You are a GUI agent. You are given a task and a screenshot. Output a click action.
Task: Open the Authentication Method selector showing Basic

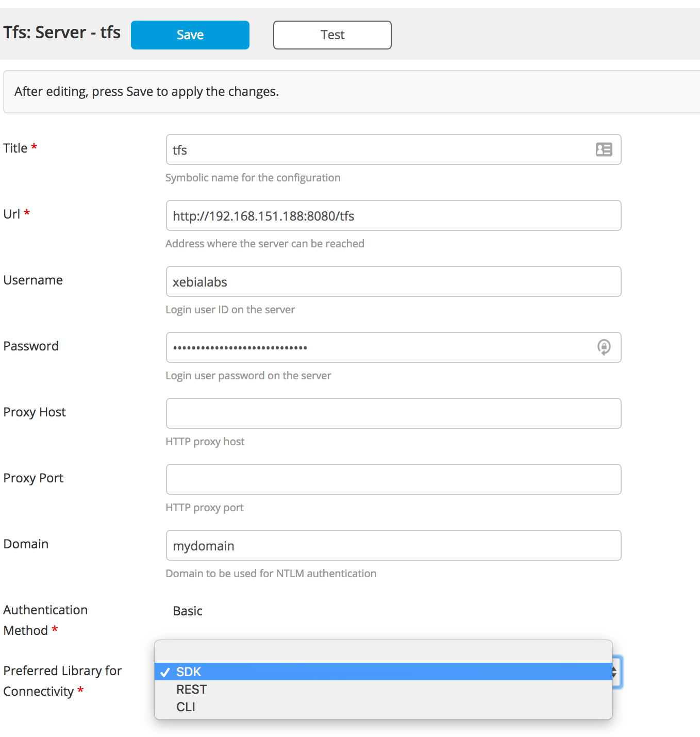point(188,611)
